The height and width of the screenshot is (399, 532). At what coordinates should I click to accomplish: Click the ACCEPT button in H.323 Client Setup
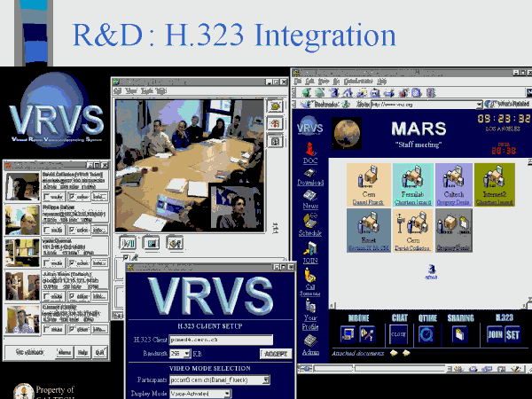276,354
